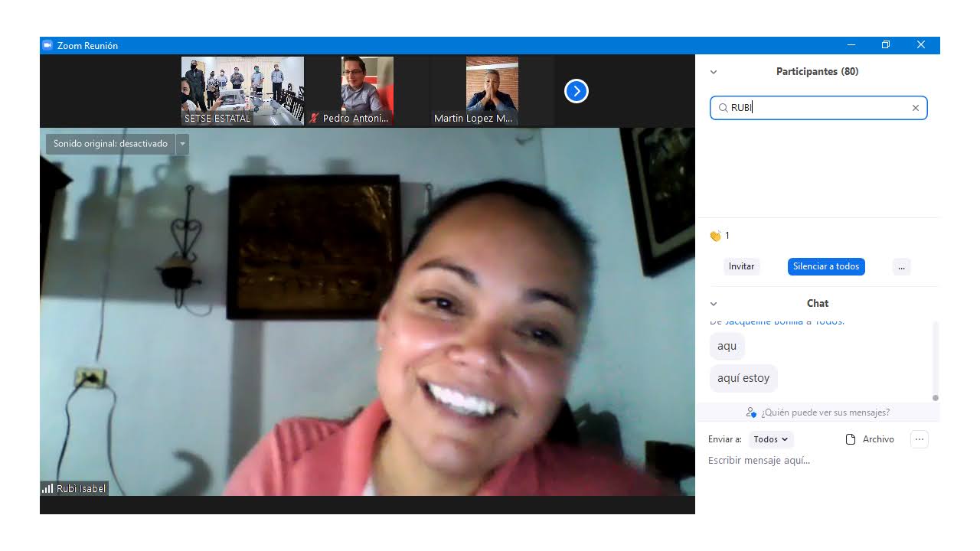Click the signal strength icon near Rubi Isabel

47,488
